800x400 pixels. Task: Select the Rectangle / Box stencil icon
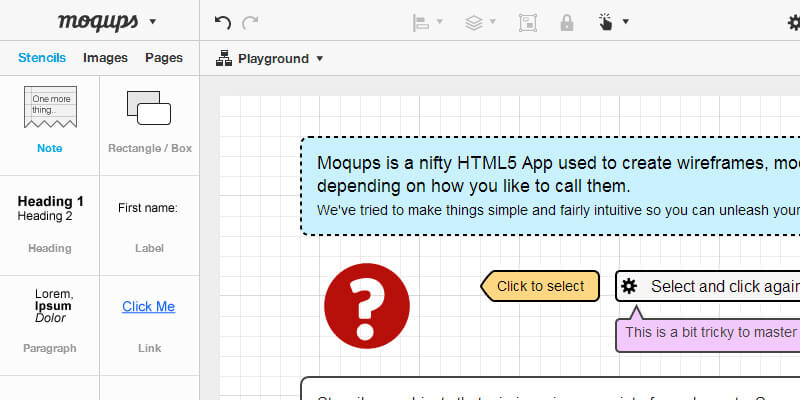tap(149, 108)
